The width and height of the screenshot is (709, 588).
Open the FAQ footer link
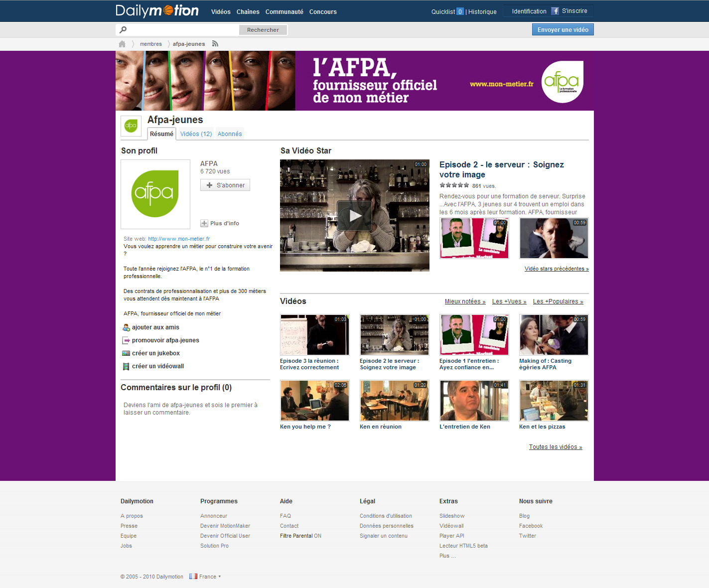(285, 516)
